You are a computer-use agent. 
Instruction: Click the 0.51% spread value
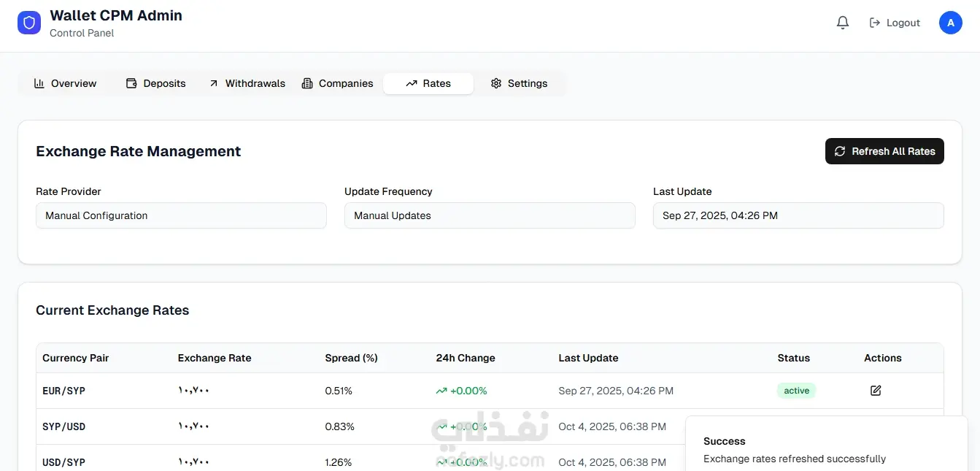(339, 391)
